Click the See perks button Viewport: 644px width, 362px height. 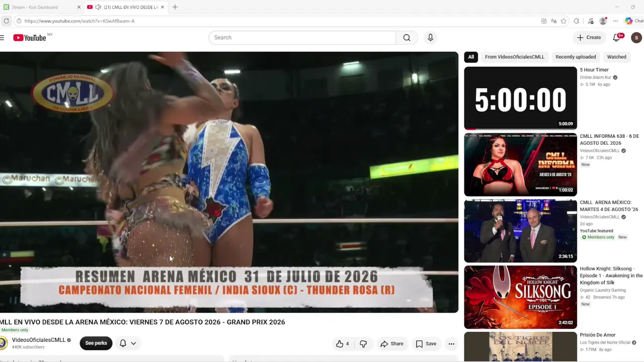coord(96,343)
